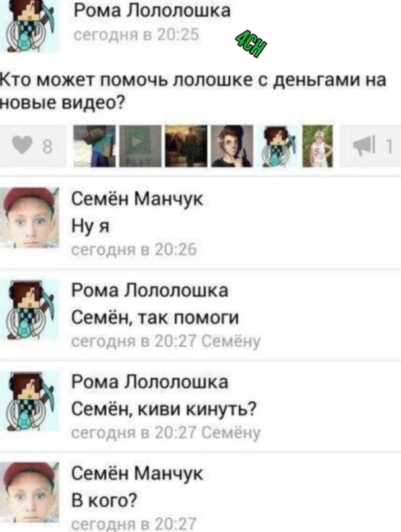Click post author name Рома Лололошка
The height and width of the screenshot is (532, 401).
tap(152, 11)
